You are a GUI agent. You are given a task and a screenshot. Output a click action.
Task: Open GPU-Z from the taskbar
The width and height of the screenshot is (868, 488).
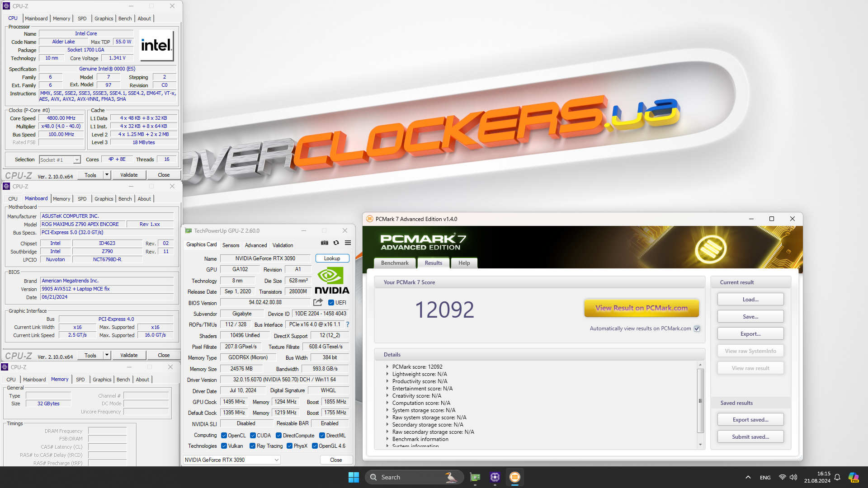[475, 477]
